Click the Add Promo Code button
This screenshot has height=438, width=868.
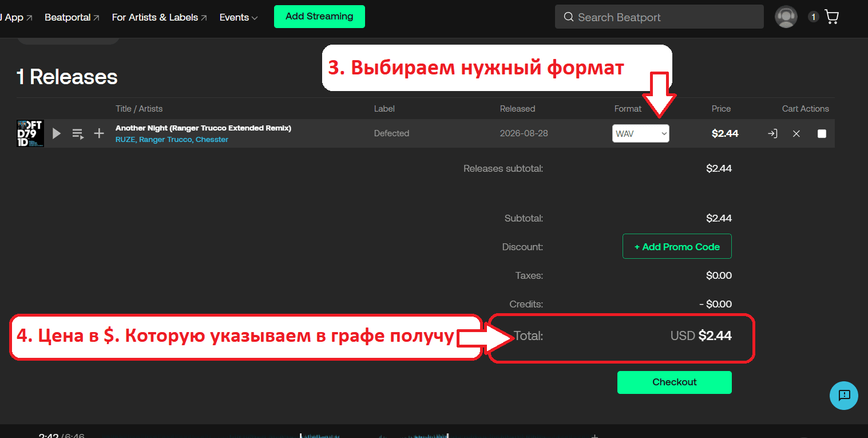[677, 246]
